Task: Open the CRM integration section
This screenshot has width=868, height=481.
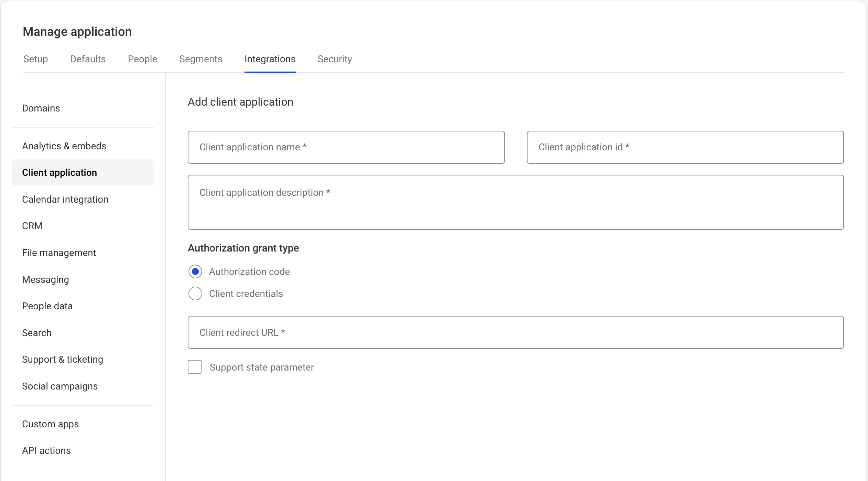Action: coord(32,226)
